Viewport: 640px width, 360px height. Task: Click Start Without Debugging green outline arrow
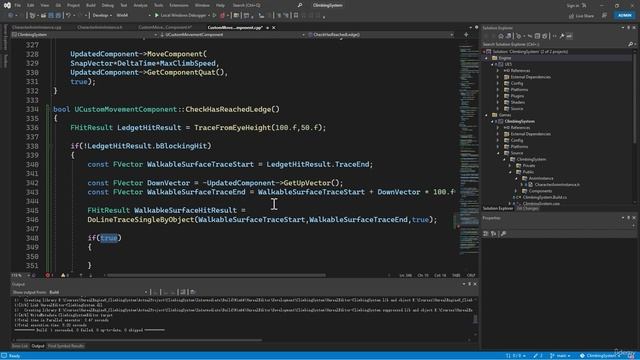point(214,15)
